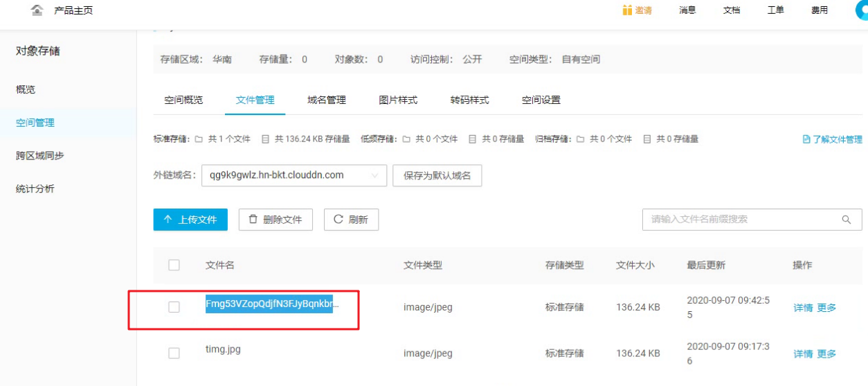This screenshot has width=868, height=386.
Task: Click the folder icon after 标准存储
Action: pyautogui.click(x=199, y=139)
